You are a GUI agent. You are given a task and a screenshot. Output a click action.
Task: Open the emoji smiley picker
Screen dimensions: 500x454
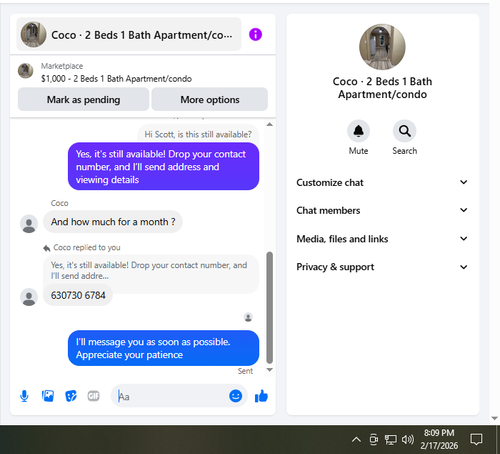(x=235, y=396)
